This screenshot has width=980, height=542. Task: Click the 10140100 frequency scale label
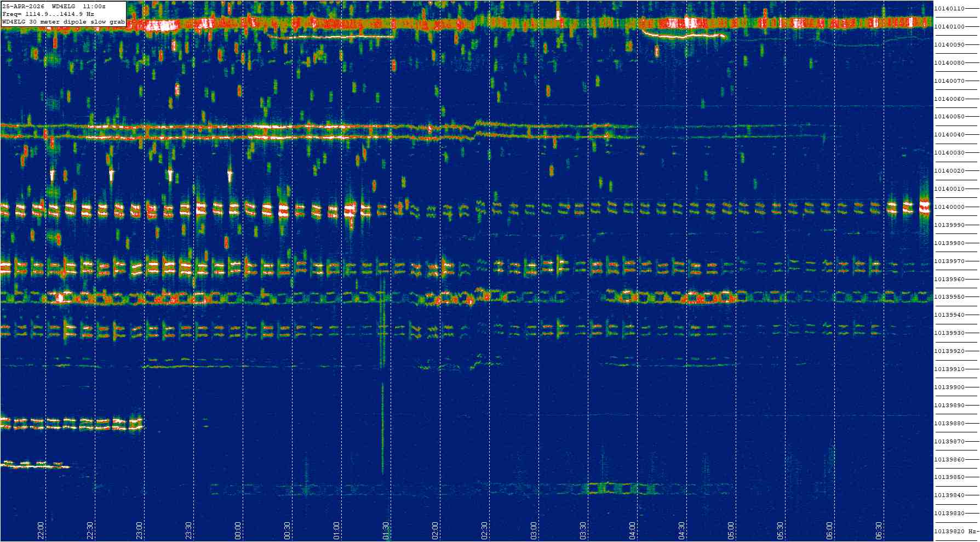click(x=949, y=27)
